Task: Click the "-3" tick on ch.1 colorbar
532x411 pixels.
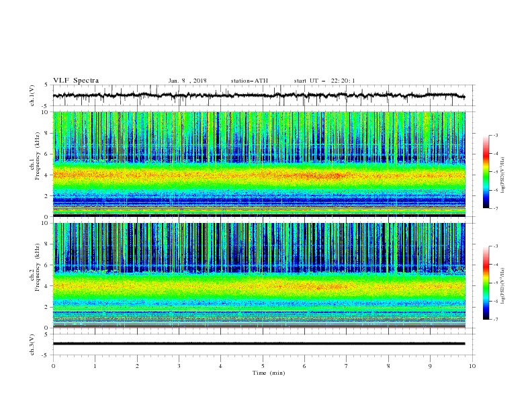Action: (x=496, y=135)
